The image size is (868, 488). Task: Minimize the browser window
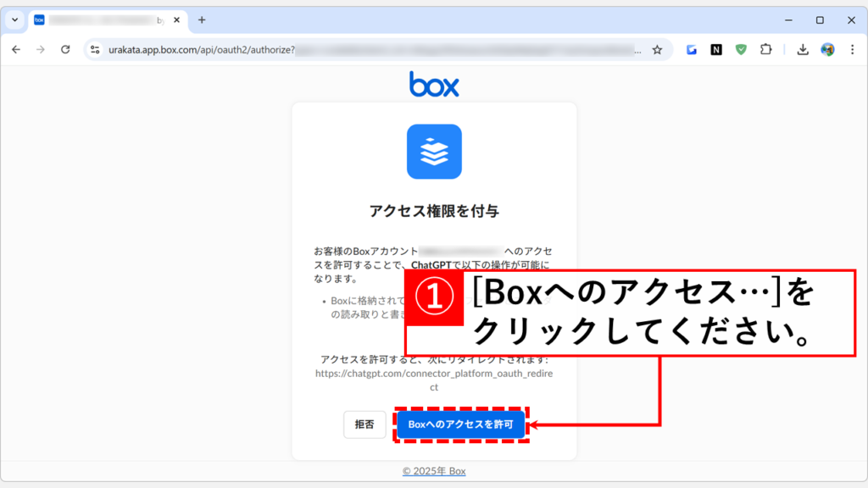(789, 20)
